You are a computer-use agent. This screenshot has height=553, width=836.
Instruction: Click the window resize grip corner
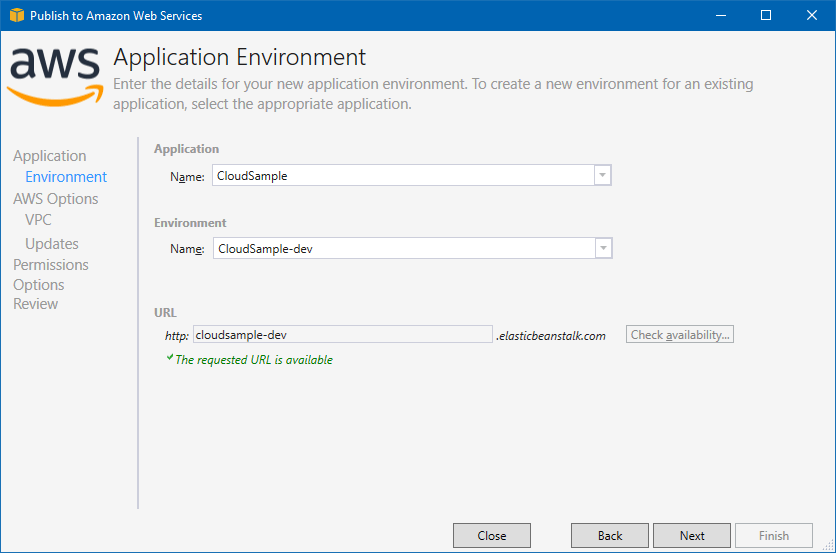pyautogui.click(x=829, y=545)
